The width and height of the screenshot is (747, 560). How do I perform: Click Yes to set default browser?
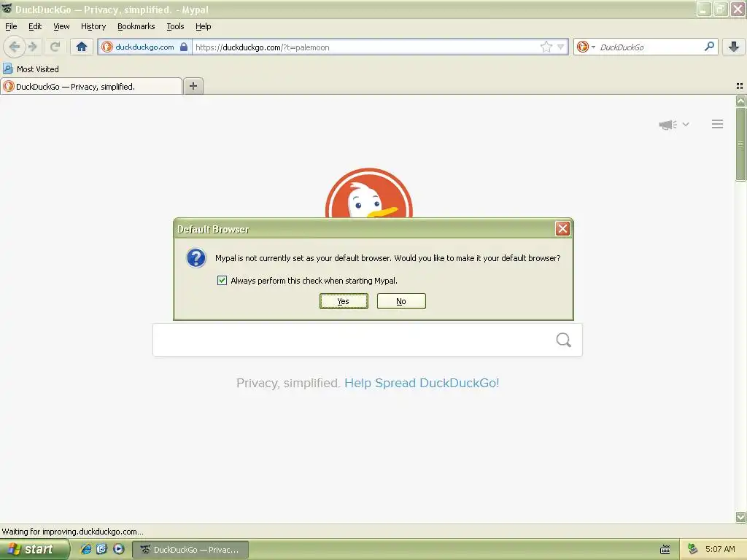click(344, 301)
